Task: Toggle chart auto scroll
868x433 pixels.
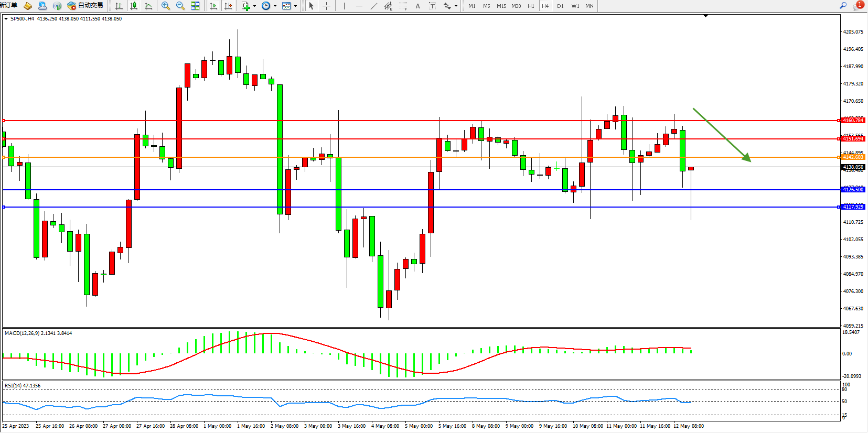Action: 213,6
